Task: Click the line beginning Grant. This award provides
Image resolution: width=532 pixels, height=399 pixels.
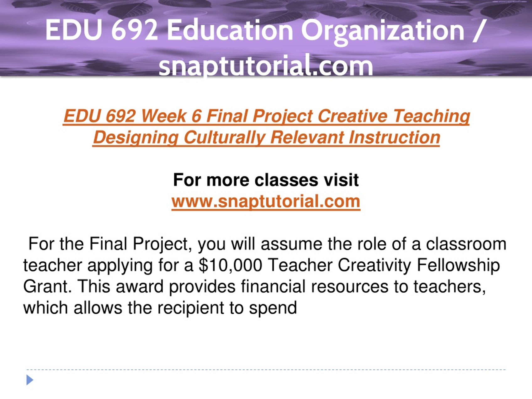Action: (x=254, y=286)
